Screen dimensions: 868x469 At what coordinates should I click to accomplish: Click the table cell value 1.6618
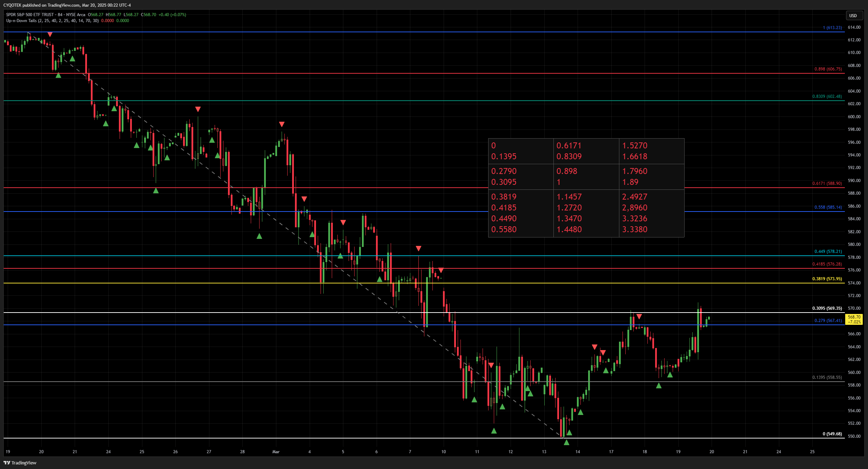(x=635, y=156)
